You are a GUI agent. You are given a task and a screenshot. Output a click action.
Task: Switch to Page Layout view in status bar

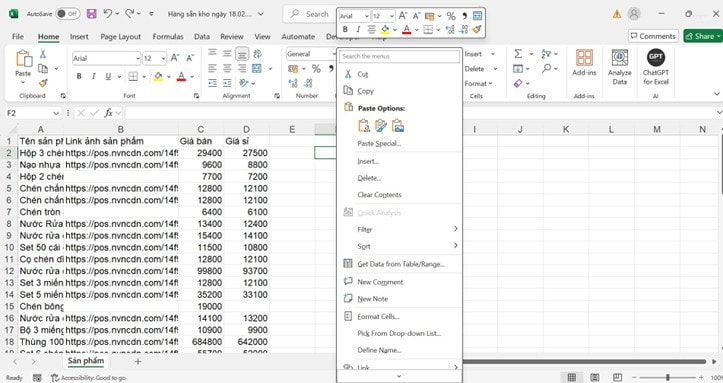pyautogui.click(x=595, y=377)
